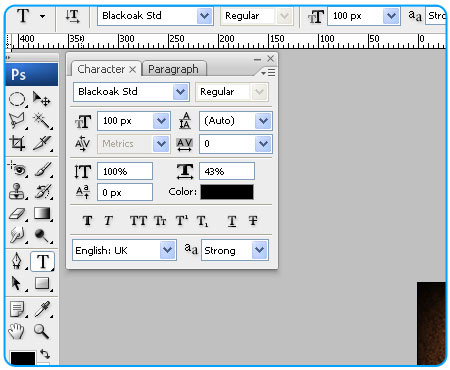This screenshot has height=370, width=450.
Task: Activate the Pen tool
Action: pyautogui.click(x=17, y=261)
